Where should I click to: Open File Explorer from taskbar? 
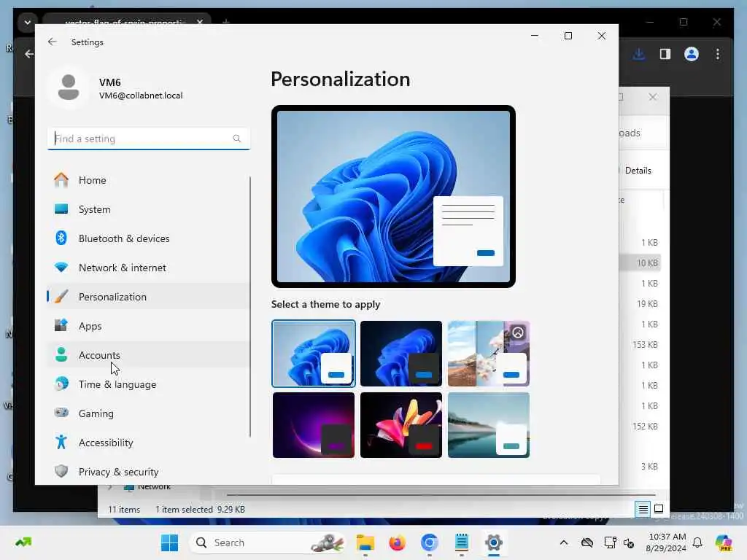(x=365, y=542)
